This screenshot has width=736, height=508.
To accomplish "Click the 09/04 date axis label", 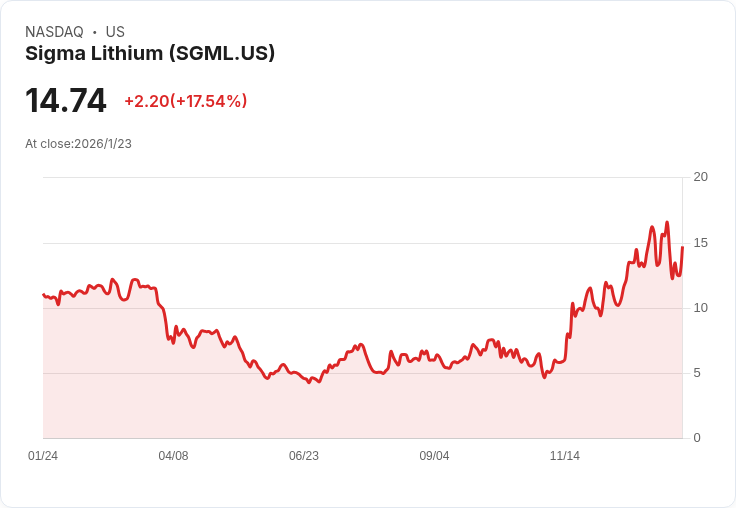I will pos(434,456).
